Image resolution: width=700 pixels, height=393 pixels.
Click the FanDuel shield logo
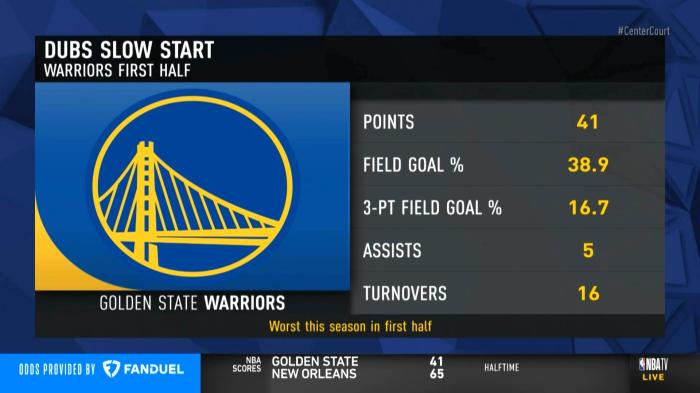tap(111, 369)
